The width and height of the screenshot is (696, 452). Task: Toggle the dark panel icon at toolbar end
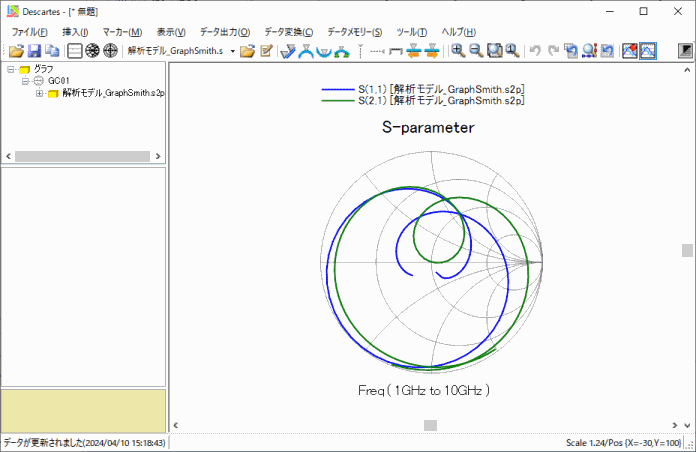point(685,50)
